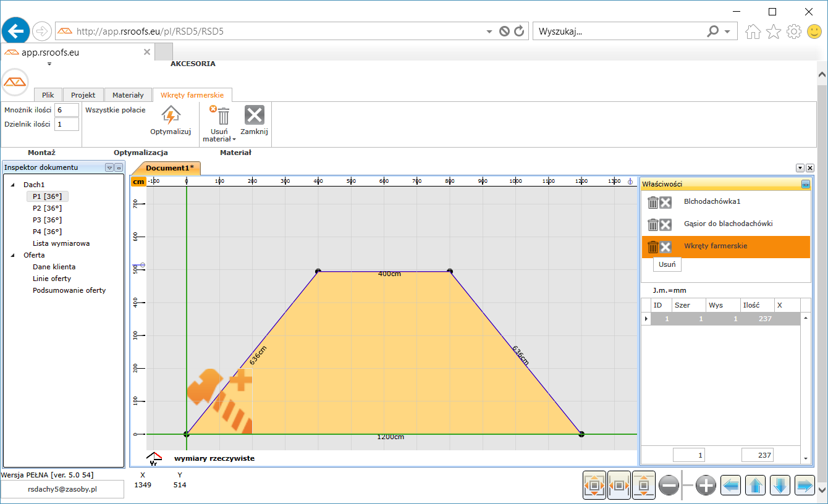
Task: Click the trash icon next to Wkręty farmerskie
Action: [x=653, y=247]
